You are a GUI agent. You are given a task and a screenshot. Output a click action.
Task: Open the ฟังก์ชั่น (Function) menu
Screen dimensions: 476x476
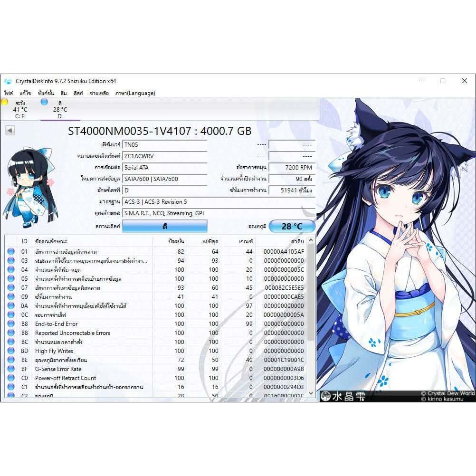click(46, 93)
